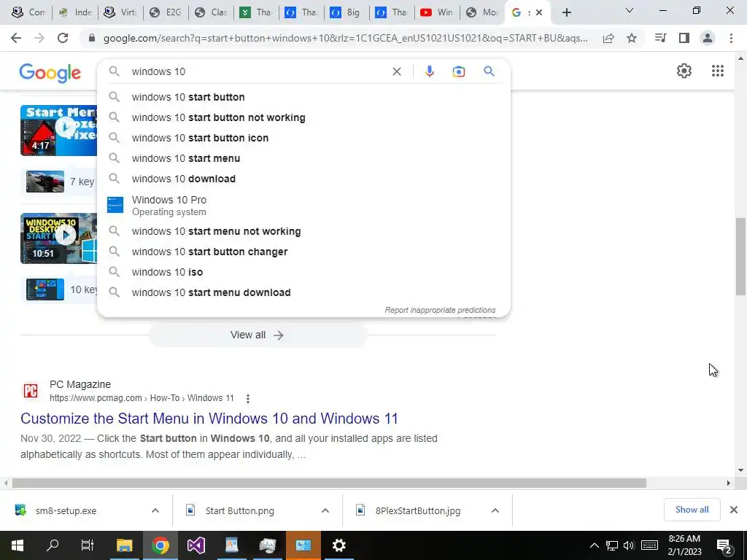Viewport: 747px width, 560px height.
Task: Close the downloads bar
Action: (734, 510)
